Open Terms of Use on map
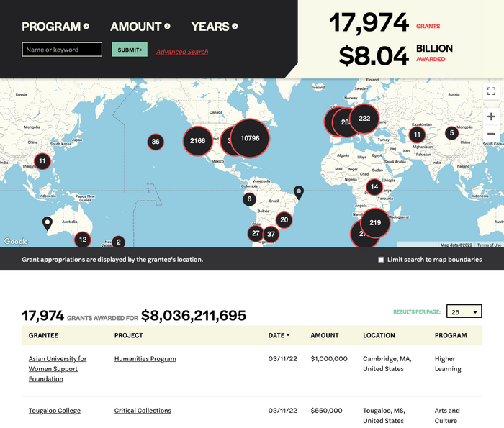This screenshot has width=504, height=428. click(x=489, y=245)
